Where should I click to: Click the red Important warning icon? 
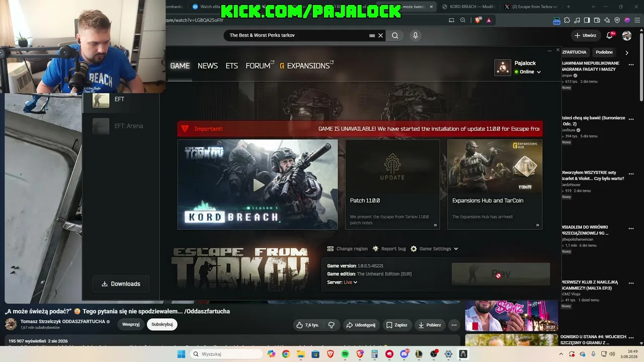click(185, 129)
